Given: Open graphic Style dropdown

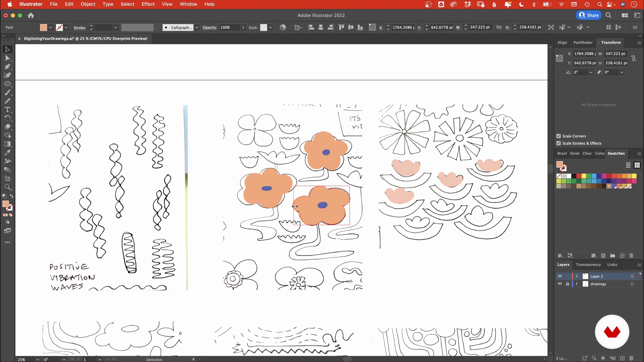Looking at the screenshot, I should point(271,27).
